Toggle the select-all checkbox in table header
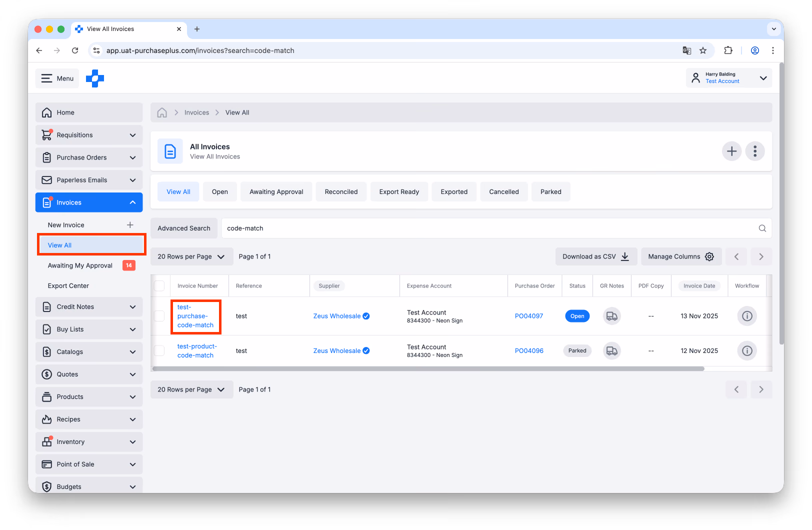Image resolution: width=812 pixels, height=530 pixels. [x=159, y=286]
